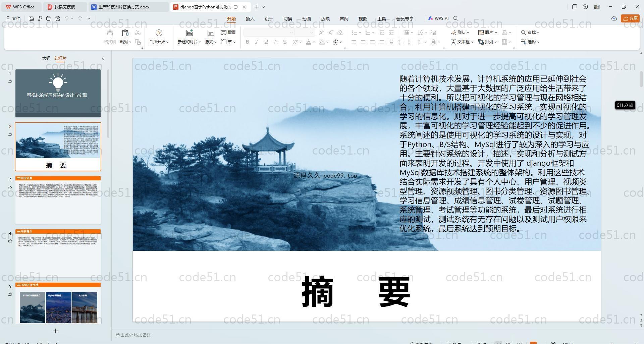The height and width of the screenshot is (344, 644).
Task: Click the cloud upload icon near 分享
Action: tap(614, 18)
